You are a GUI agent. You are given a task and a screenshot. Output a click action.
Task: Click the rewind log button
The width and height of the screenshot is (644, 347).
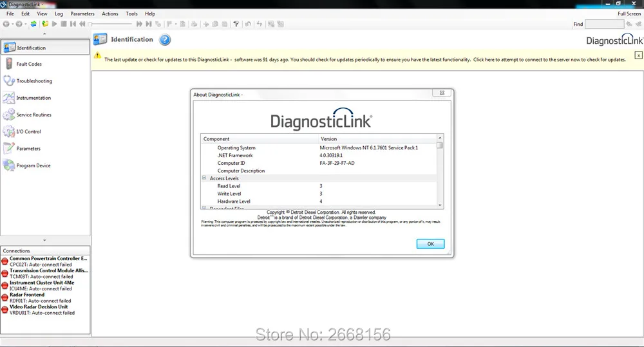82,24
